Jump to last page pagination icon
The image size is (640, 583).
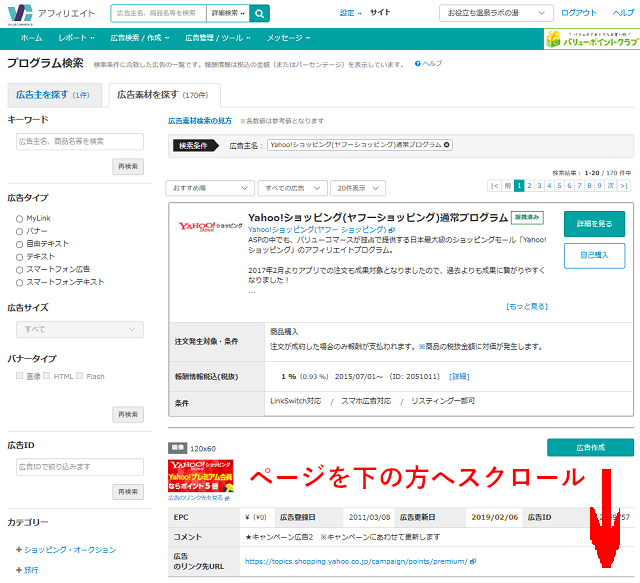[x=624, y=186]
